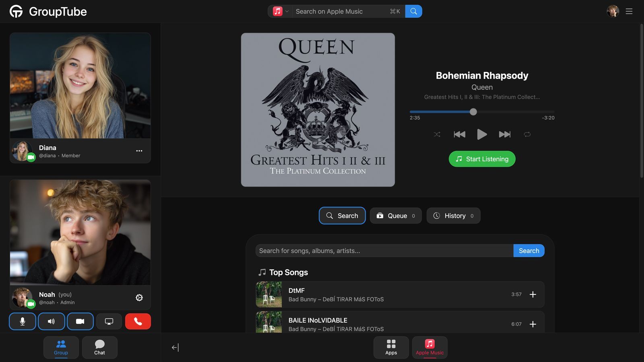The height and width of the screenshot is (362, 644).
Task: Add BAILE INoLVIDABLE using plus icon
Action: coord(533,324)
